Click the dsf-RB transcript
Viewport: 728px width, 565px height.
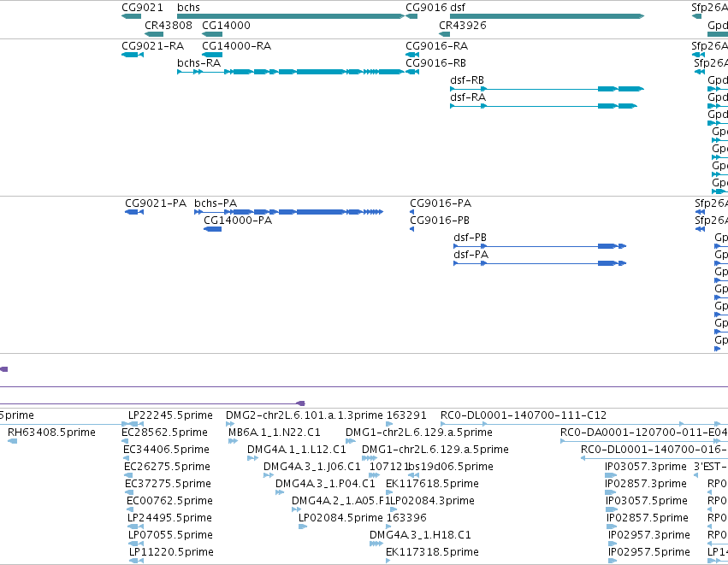click(547, 89)
